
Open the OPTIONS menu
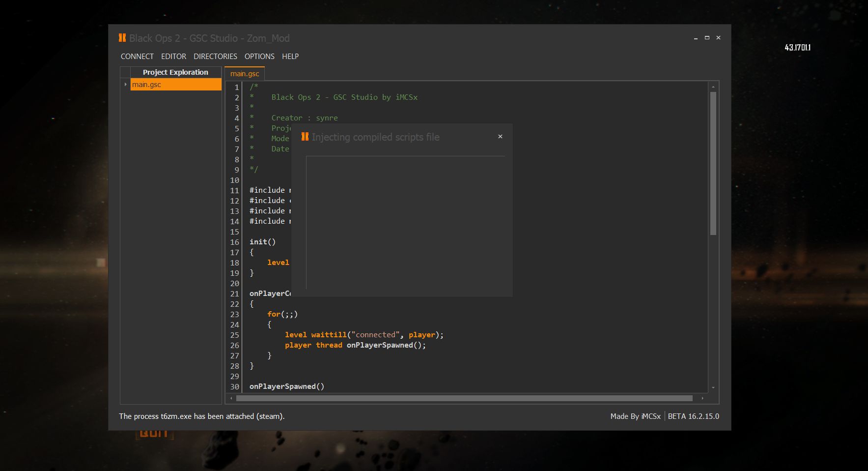tap(259, 57)
